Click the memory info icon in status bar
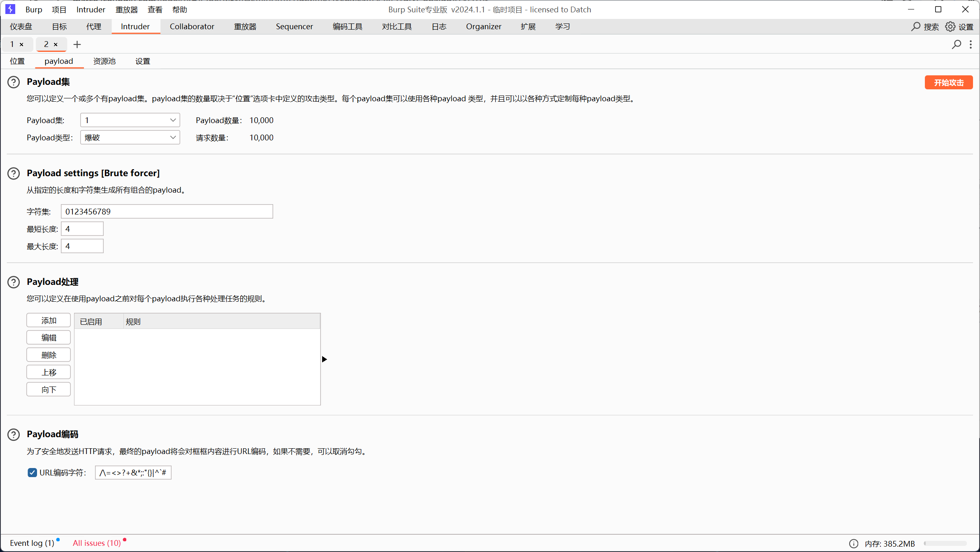980x552 pixels. (x=854, y=543)
